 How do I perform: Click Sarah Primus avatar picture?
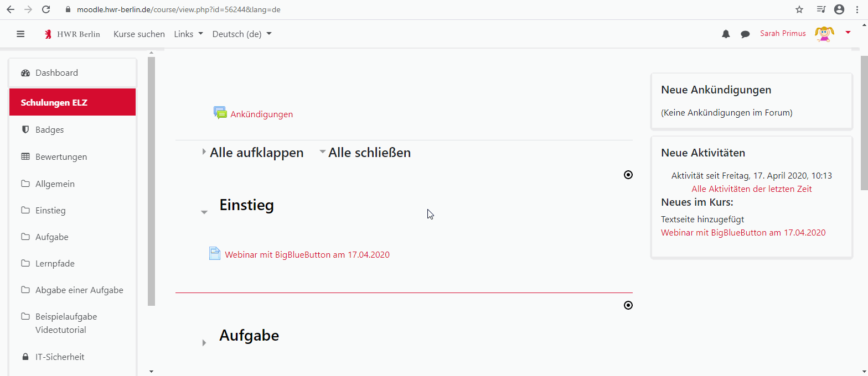pos(824,34)
